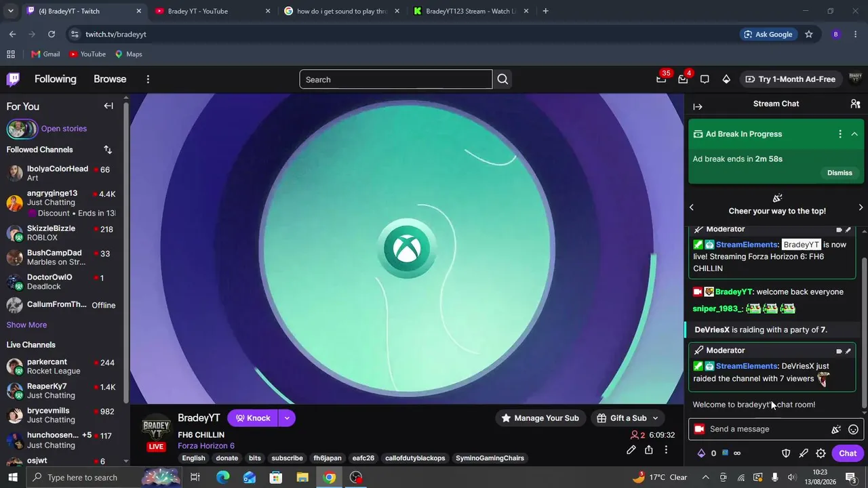The height and width of the screenshot is (488, 868).
Task: Open the Browse page
Action: point(110,79)
